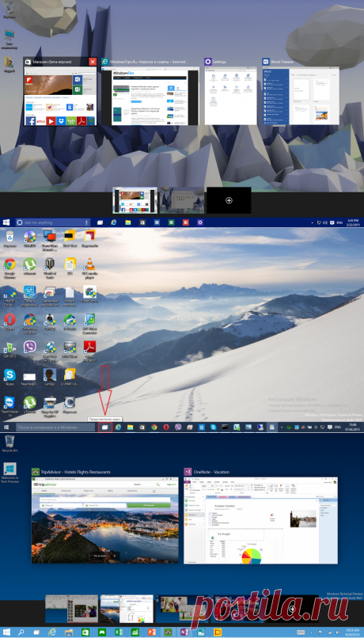Viewport: 364px width, 638px height.
Task: Select QIP 2012 desktop shortcut
Action: (x=9, y=349)
